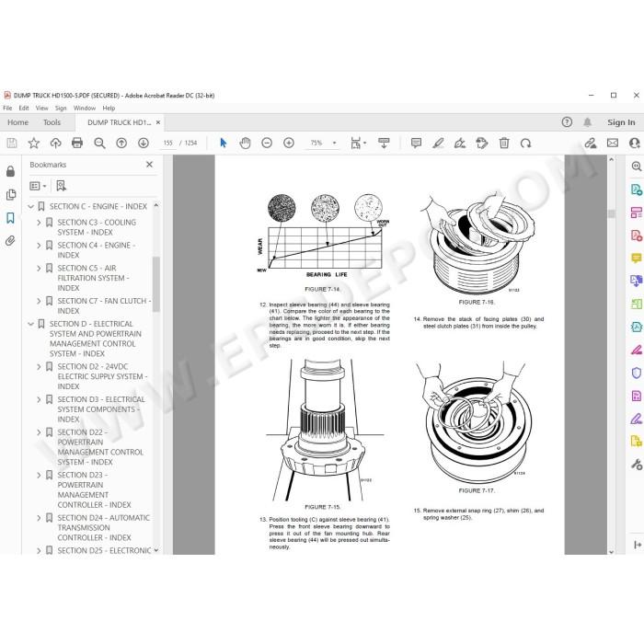Open the File menu
The height and width of the screenshot is (644, 644).
7,108
